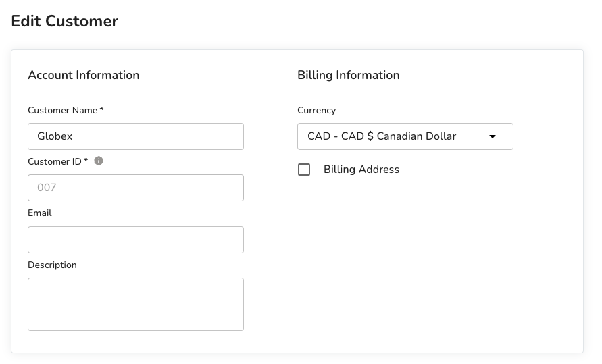Click the Billing Address checkbox label
The width and height of the screenshot is (602, 364).
(x=361, y=170)
